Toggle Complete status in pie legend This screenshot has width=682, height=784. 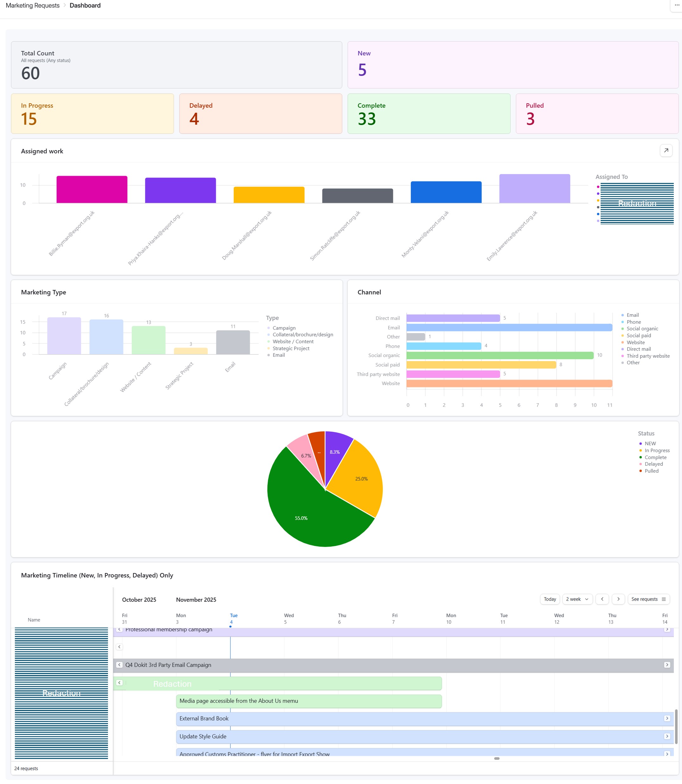point(655,457)
